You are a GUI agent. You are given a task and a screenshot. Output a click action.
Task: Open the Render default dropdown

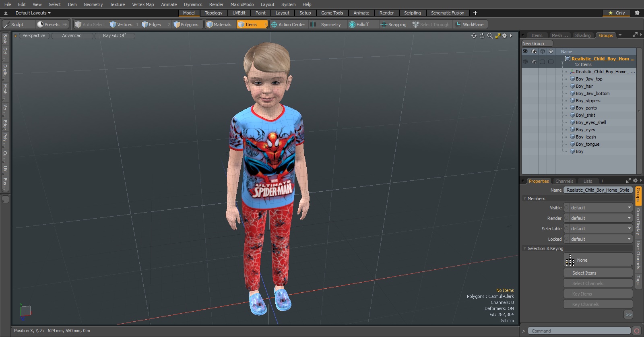(598, 218)
